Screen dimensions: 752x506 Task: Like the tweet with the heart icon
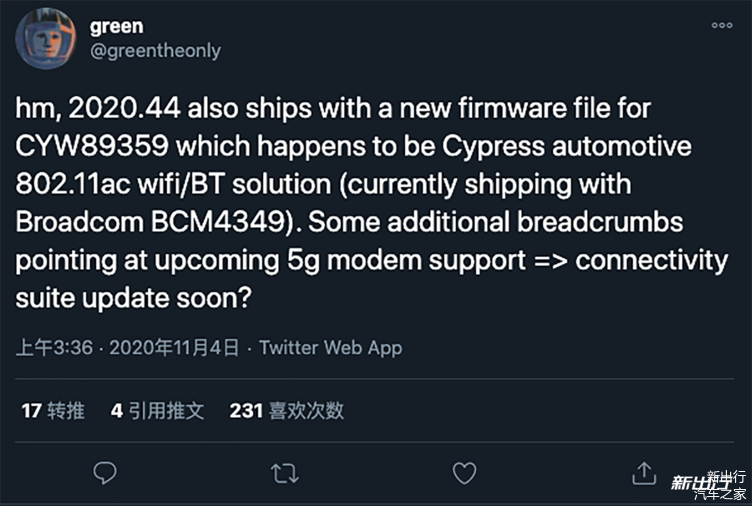click(x=464, y=472)
